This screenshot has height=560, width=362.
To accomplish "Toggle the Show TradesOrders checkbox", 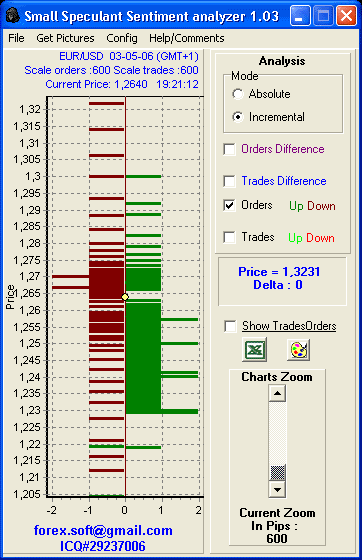I will [x=230, y=326].
